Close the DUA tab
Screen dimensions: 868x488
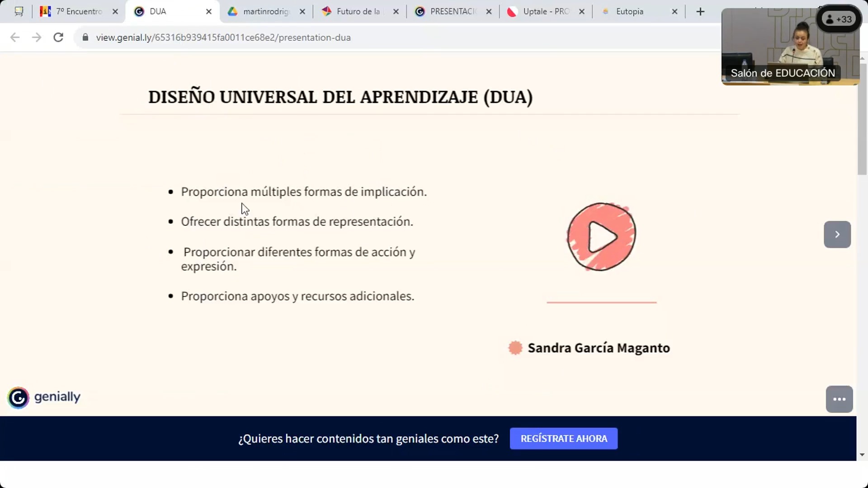[209, 12]
